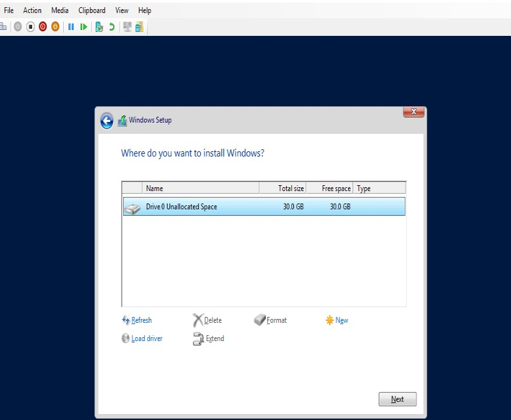Click the 30.0 GB free space value
Screen dimensions: 511x420
pos(340,206)
